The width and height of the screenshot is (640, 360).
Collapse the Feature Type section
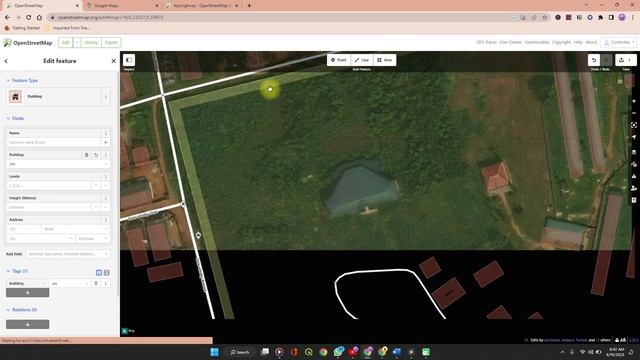point(22,80)
